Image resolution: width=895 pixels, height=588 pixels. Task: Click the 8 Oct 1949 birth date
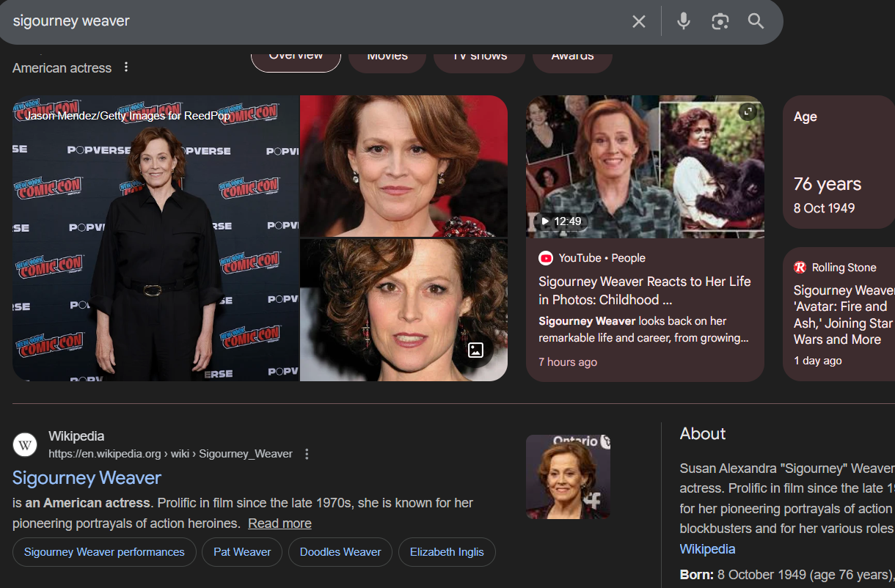(x=824, y=208)
